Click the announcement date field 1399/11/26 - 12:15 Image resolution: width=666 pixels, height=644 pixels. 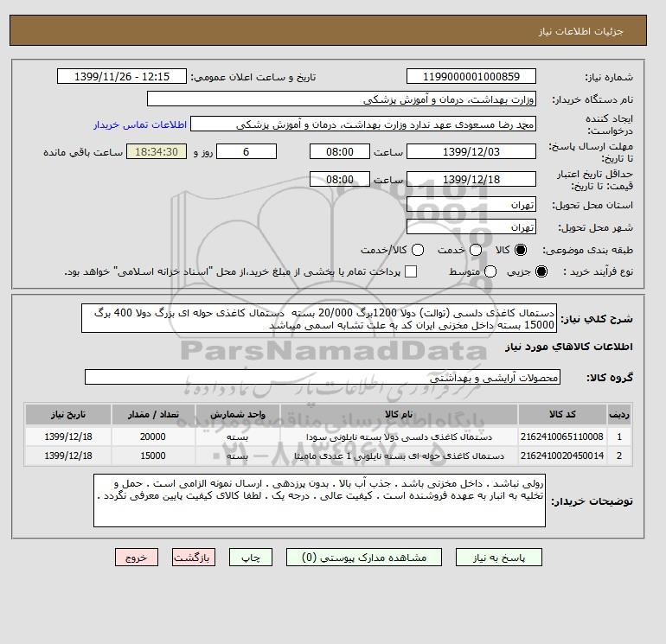pos(122,76)
